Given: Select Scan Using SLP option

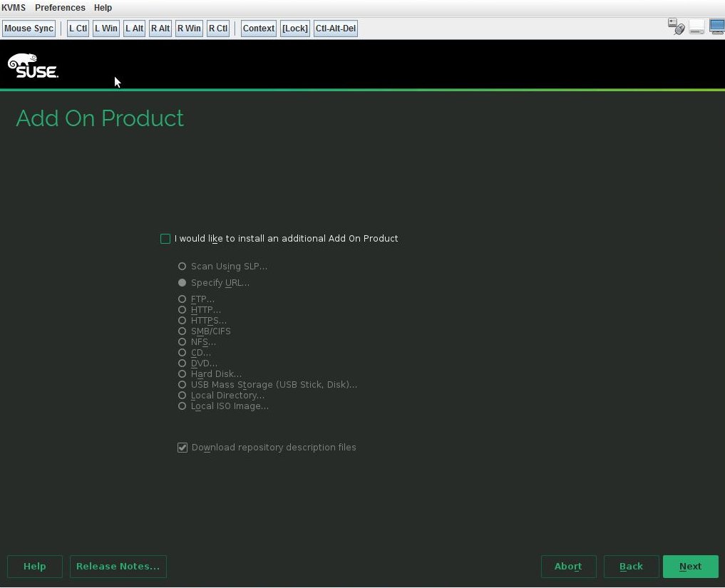Looking at the screenshot, I should tap(182, 266).
